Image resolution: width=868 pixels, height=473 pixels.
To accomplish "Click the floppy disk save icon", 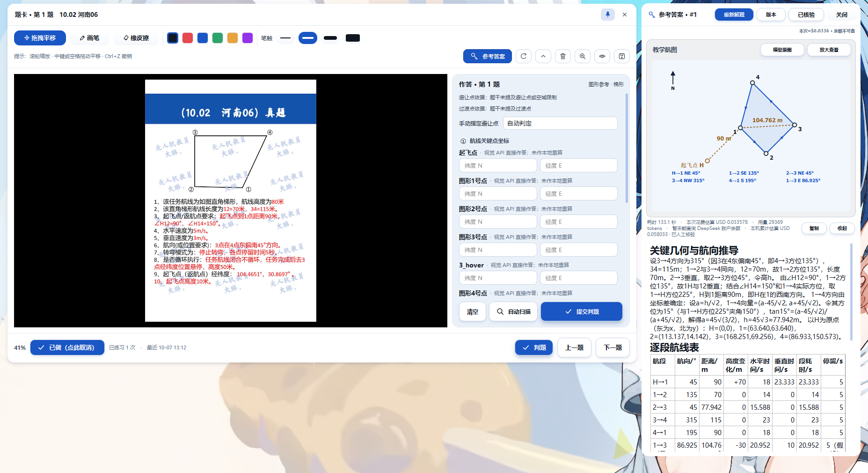I will (x=622, y=56).
